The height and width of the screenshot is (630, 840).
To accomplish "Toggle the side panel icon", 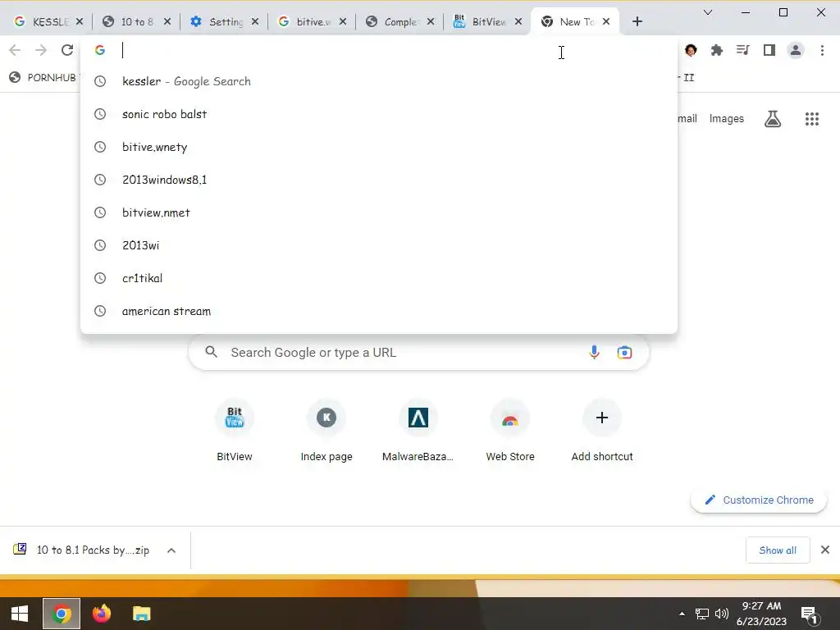I will coord(769,50).
